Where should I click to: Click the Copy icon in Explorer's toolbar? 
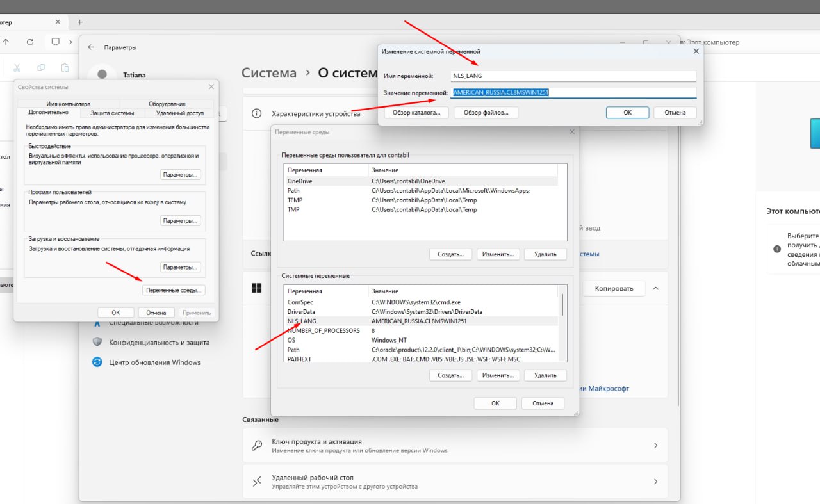41,67
